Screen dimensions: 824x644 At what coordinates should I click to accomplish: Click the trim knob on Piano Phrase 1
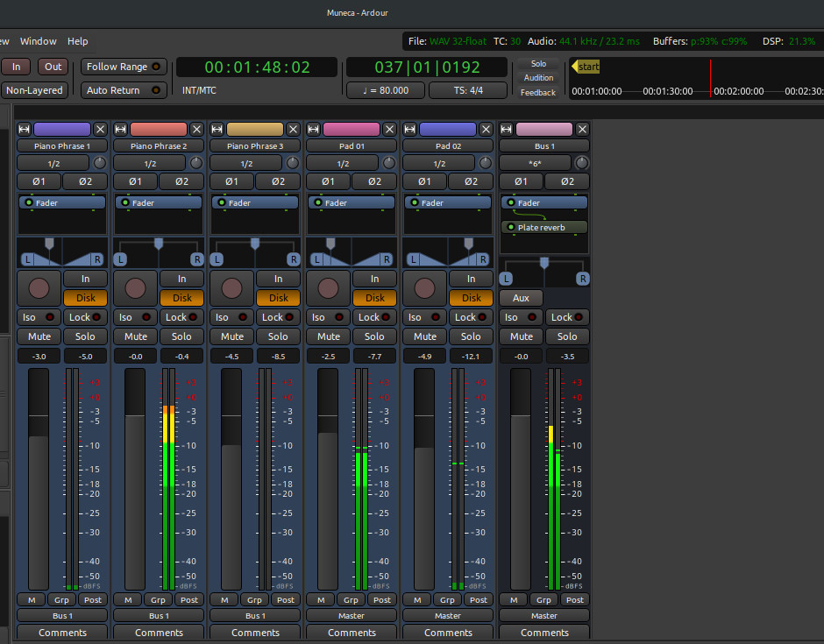click(100, 163)
